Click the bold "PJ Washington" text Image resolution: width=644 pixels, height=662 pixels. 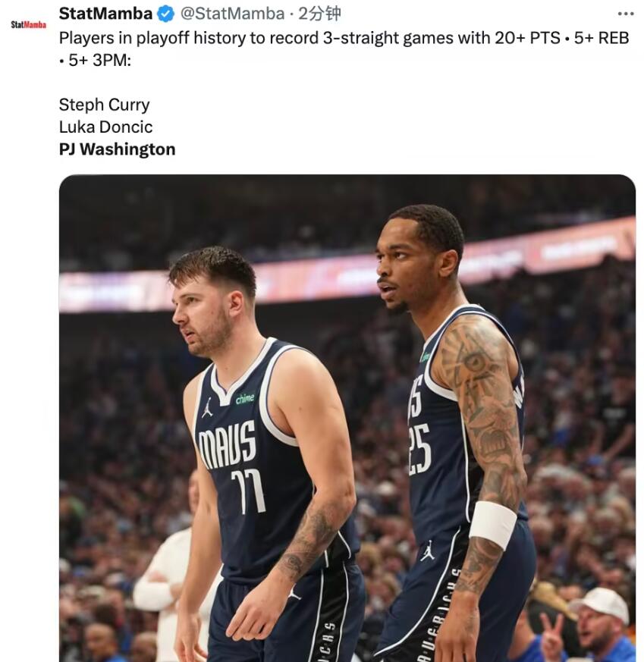point(117,149)
